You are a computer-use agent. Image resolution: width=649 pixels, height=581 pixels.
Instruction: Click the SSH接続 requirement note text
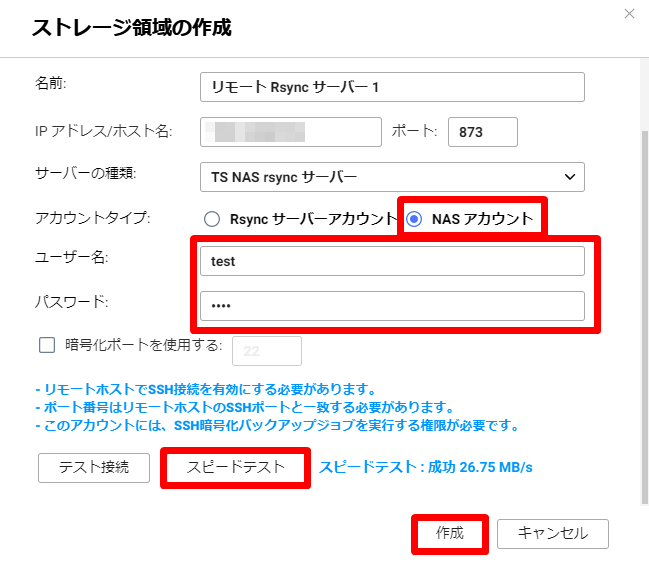click(205, 389)
